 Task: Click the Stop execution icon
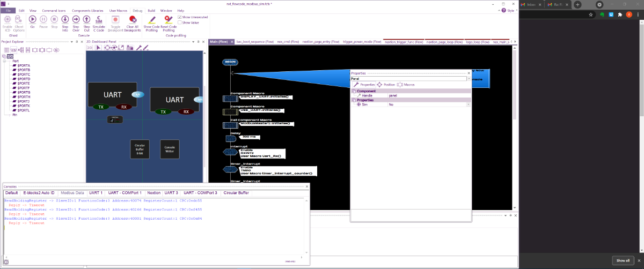click(54, 21)
